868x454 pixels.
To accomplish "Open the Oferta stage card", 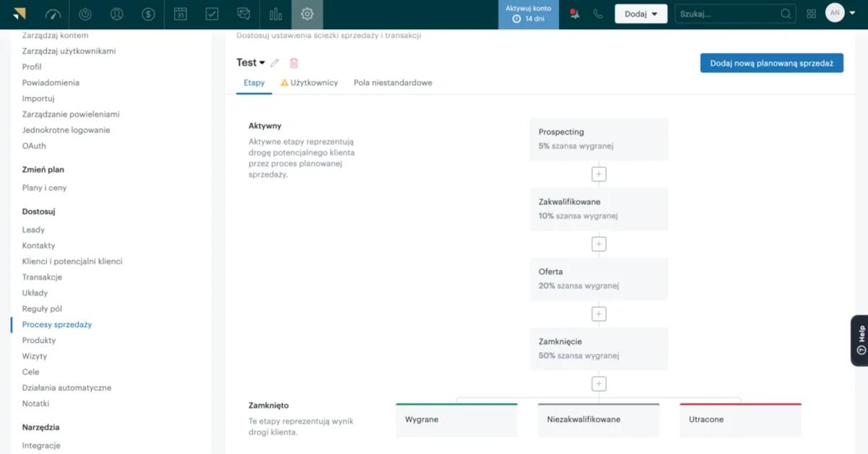I will (x=599, y=279).
